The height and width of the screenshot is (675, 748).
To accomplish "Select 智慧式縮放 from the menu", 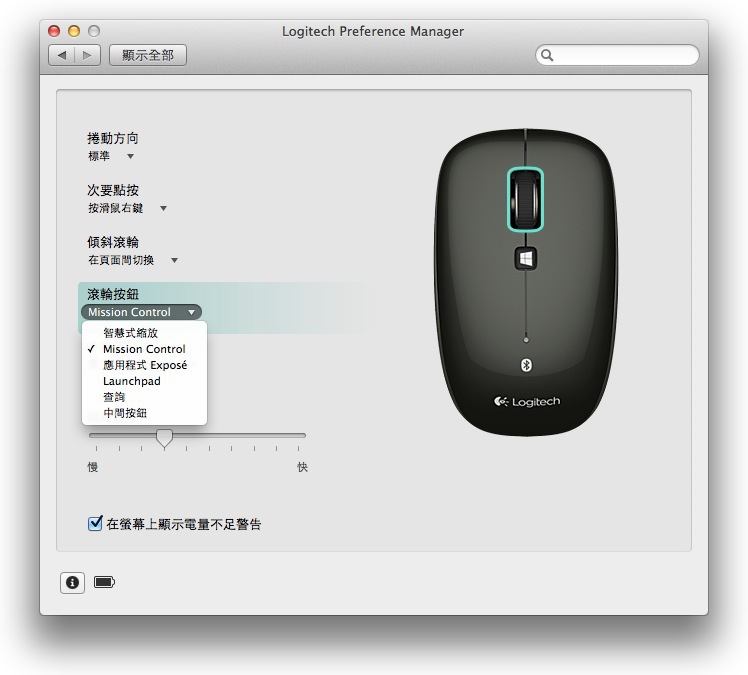I will tap(145, 332).
